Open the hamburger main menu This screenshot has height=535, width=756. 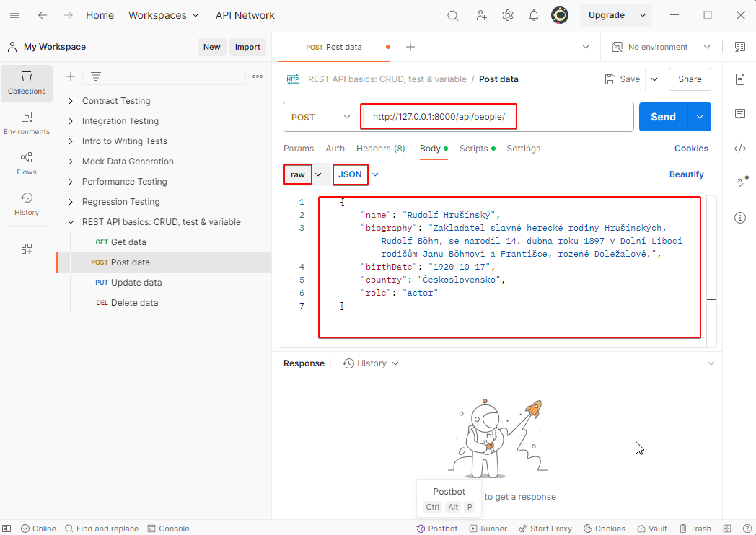[x=14, y=15]
